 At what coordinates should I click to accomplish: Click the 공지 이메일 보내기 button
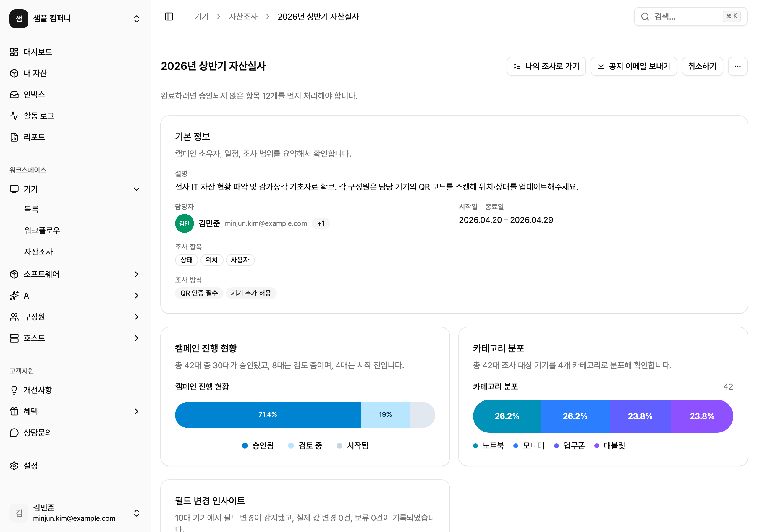pyautogui.click(x=633, y=66)
